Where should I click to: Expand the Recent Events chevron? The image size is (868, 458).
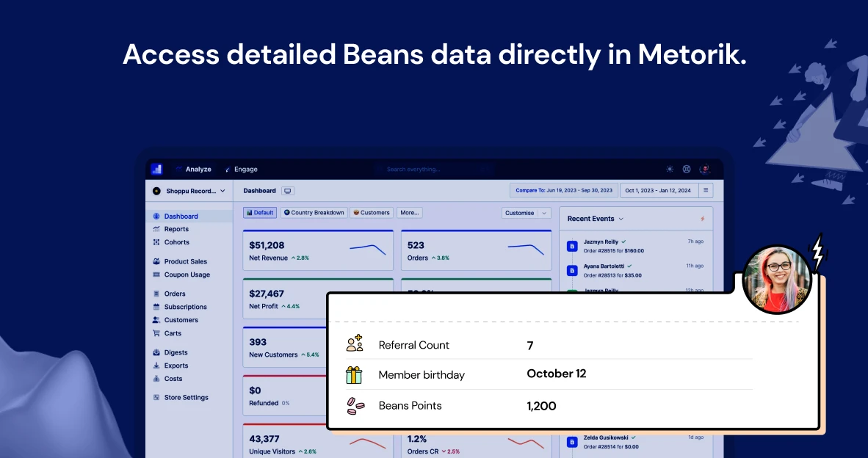click(x=621, y=219)
